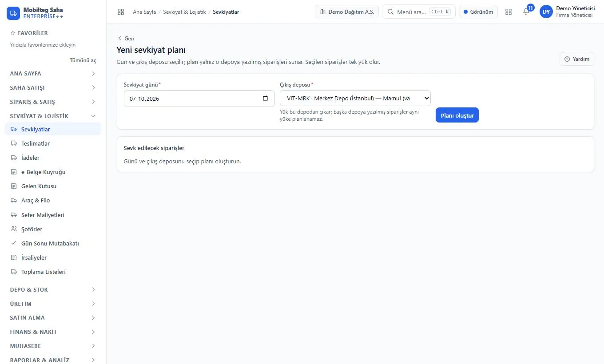Click the icon beside Sefer Maliyetleri

coord(13,215)
